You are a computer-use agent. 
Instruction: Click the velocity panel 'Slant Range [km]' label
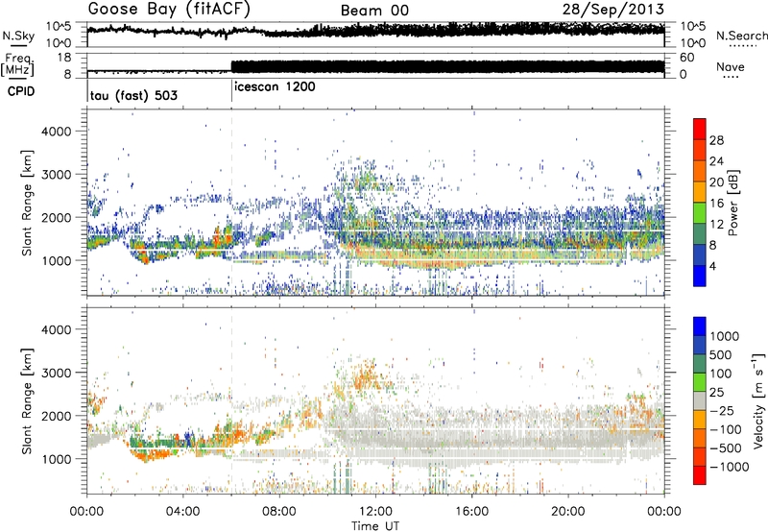point(27,400)
